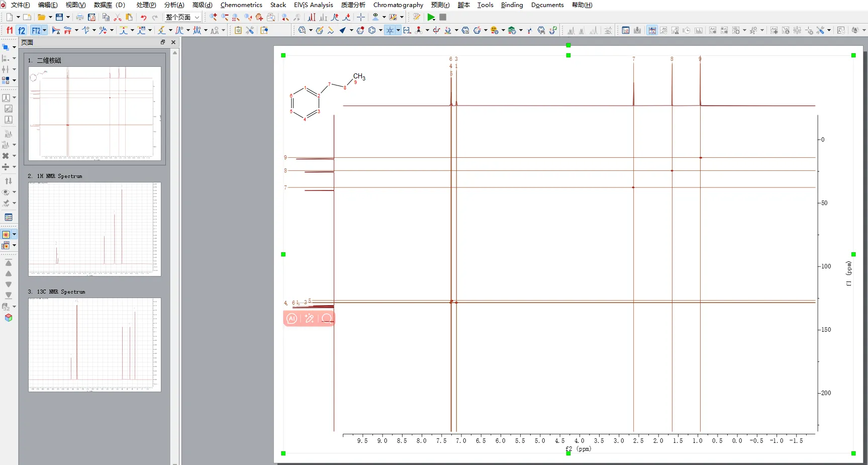The width and height of the screenshot is (868, 465).
Task: Click the scissors Cut icon
Action: pos(118,17)
